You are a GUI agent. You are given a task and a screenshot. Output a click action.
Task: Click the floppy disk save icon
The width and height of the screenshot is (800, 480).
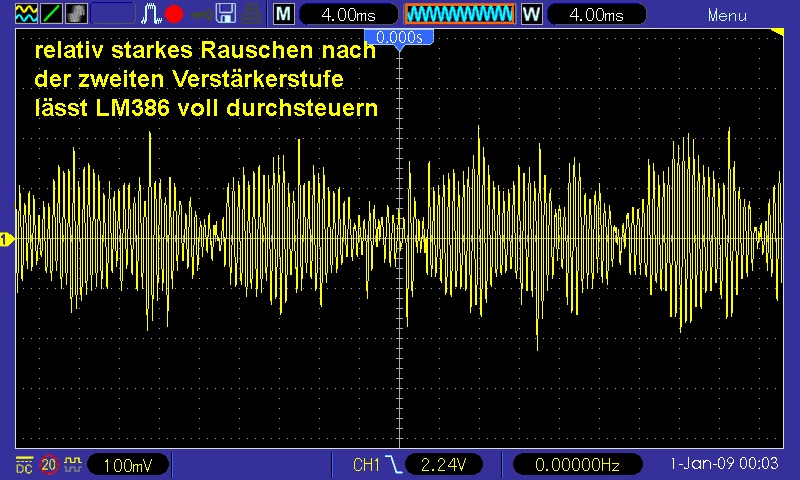226,14
